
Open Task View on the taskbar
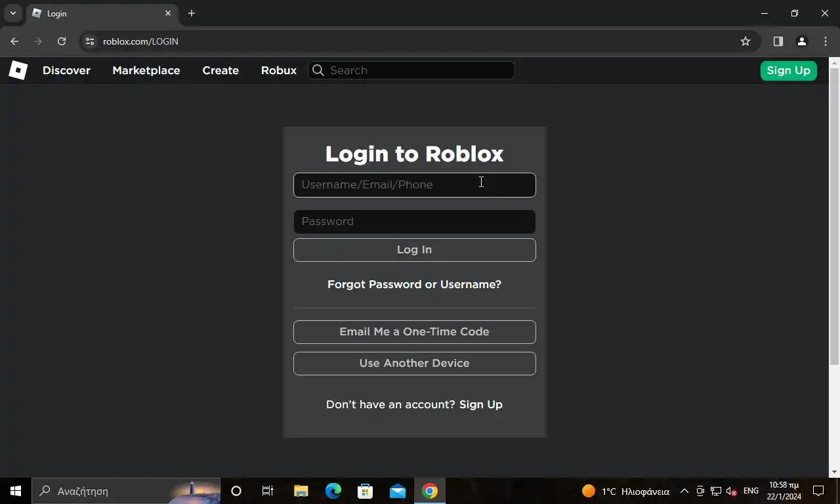pos(268,491)
